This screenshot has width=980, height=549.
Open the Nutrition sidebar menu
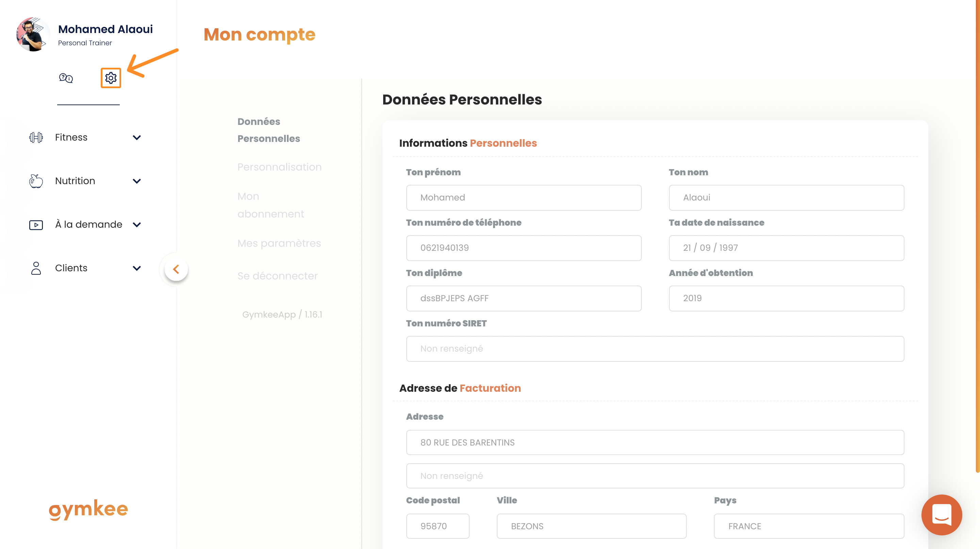point(85,181)
